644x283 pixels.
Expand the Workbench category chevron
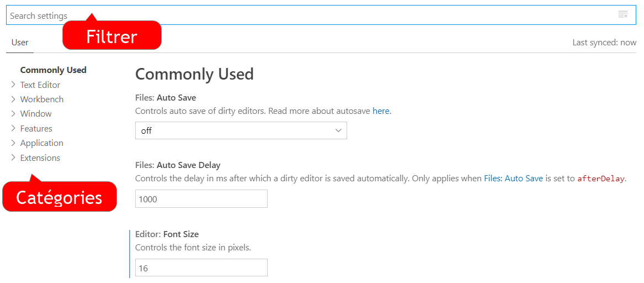[x=13, y=99]
